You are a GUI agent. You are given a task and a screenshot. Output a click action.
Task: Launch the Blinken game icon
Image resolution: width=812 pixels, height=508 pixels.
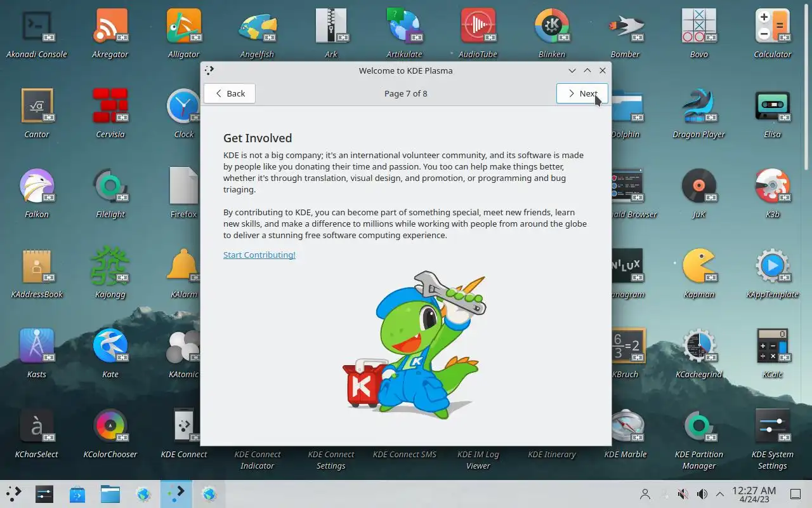click(x=552, y=27)
